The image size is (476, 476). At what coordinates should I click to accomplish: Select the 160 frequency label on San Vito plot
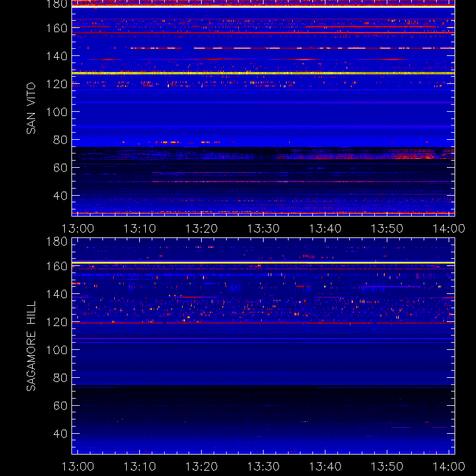coord(57,28)
